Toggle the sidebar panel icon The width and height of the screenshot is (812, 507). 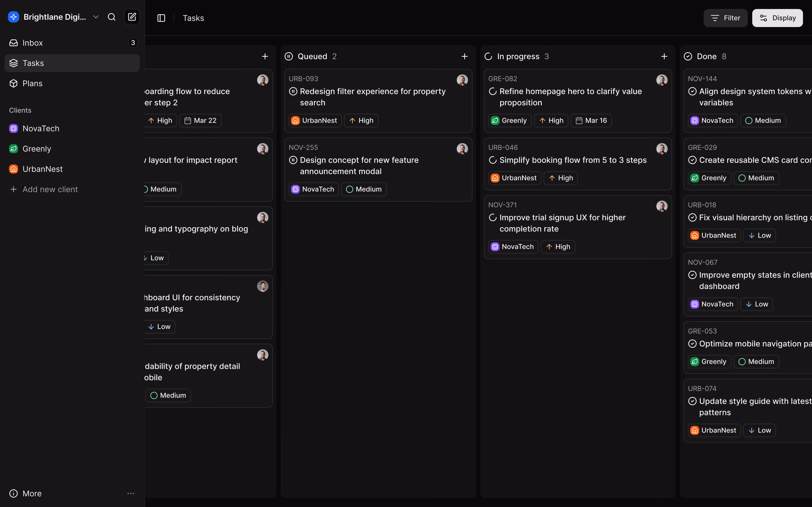tap(161, 18)
